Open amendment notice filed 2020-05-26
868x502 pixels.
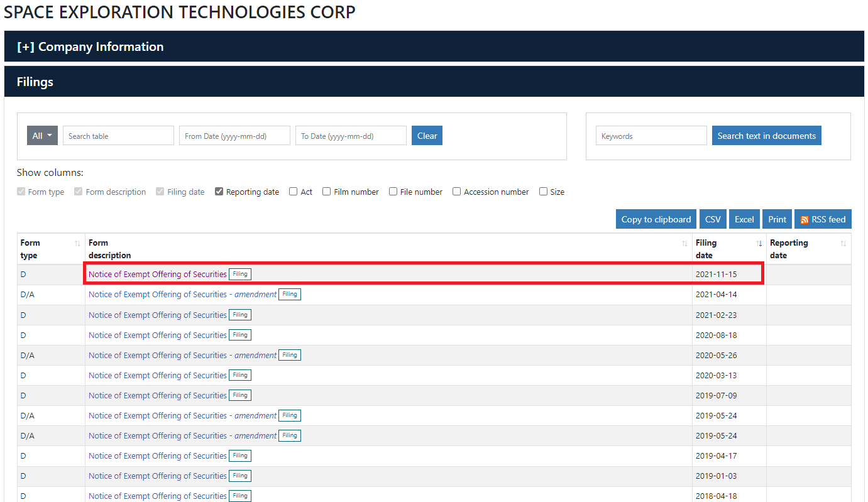(x=182, y=355)
